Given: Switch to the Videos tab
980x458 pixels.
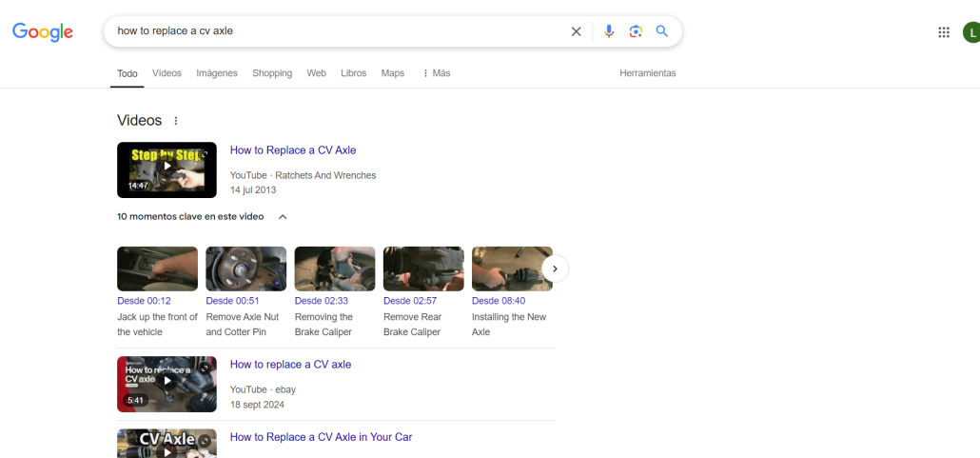Looking at the screenshot, I should [x=167, y=73].
